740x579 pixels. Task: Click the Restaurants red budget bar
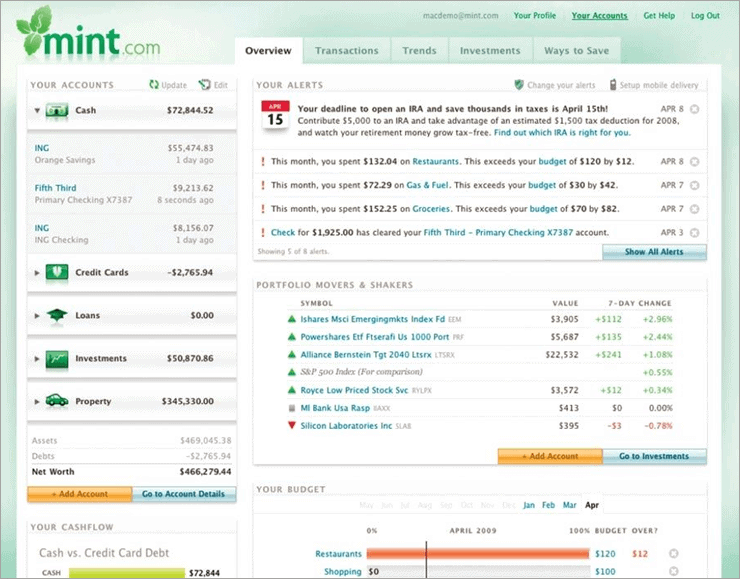pyautogui.click(x=478, y=554)
